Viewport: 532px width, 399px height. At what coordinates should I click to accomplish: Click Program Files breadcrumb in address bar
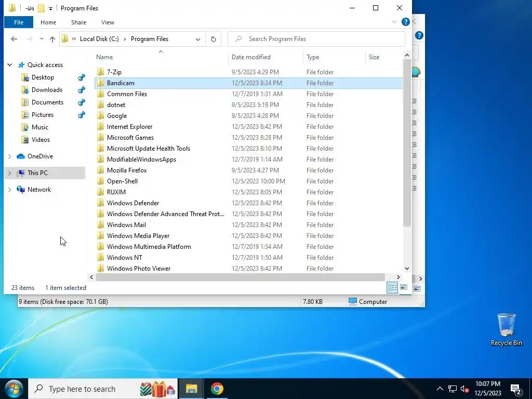point(150,39)
